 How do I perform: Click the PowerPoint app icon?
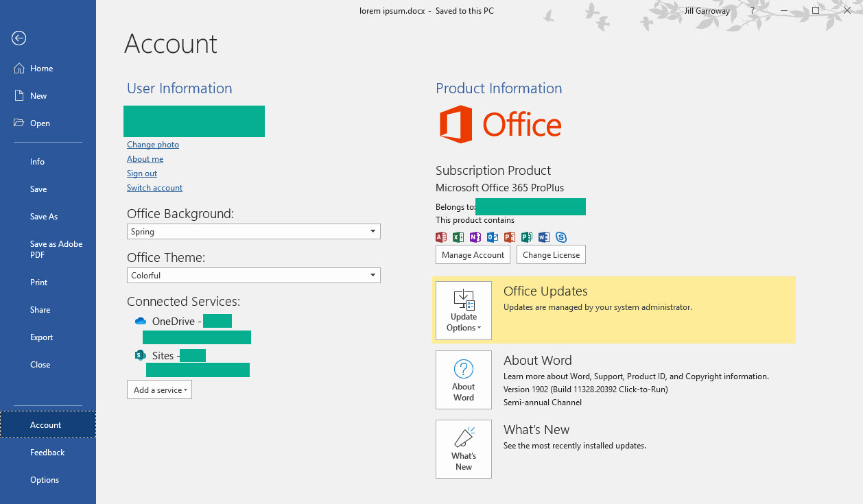(x=510, y=237)
